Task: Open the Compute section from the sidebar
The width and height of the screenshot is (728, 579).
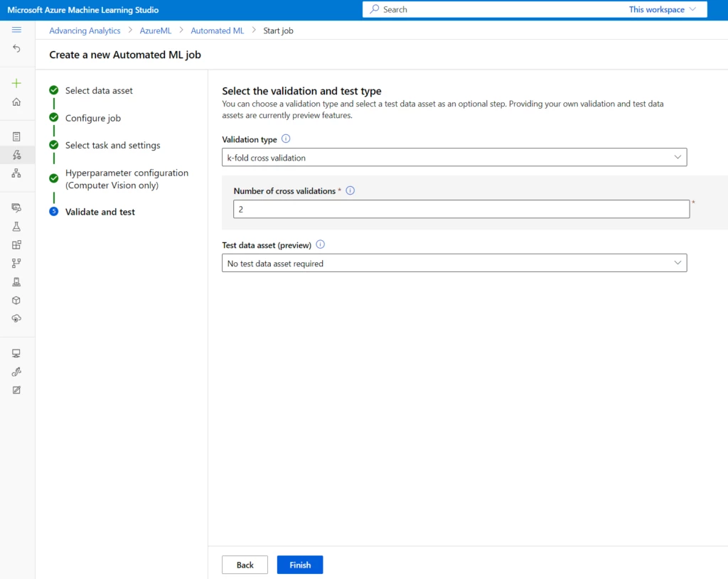Action: [18, 353]
